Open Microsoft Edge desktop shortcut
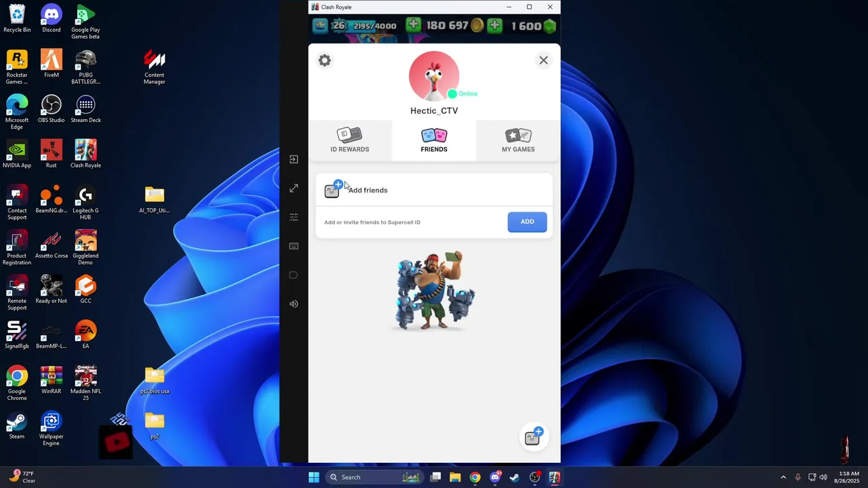868x488 pixels. [x=17, y=112]
